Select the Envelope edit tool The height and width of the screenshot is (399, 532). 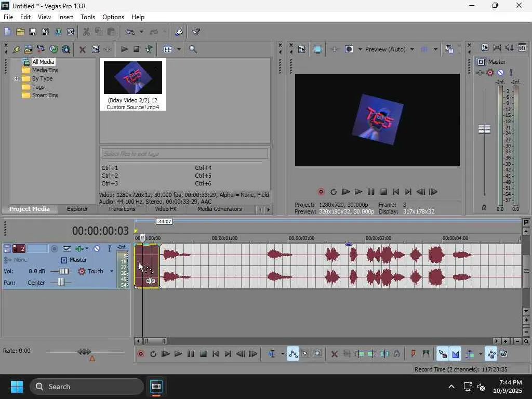click(x=293, y=354)
